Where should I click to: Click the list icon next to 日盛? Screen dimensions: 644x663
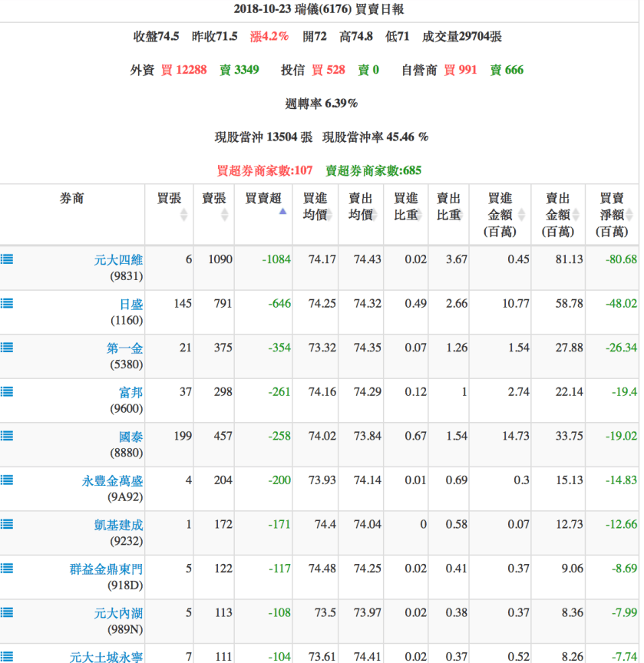6,303
